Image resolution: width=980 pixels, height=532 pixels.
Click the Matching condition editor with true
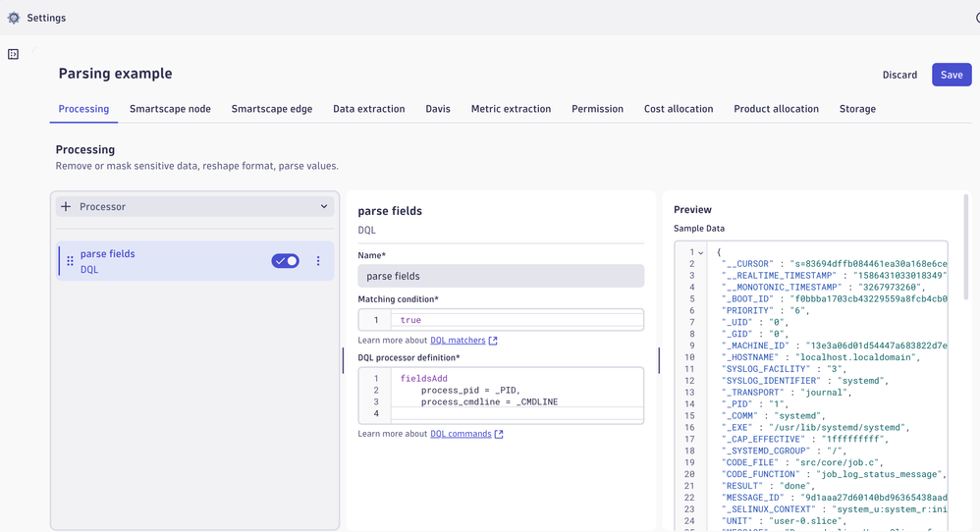tap(501, 320)
